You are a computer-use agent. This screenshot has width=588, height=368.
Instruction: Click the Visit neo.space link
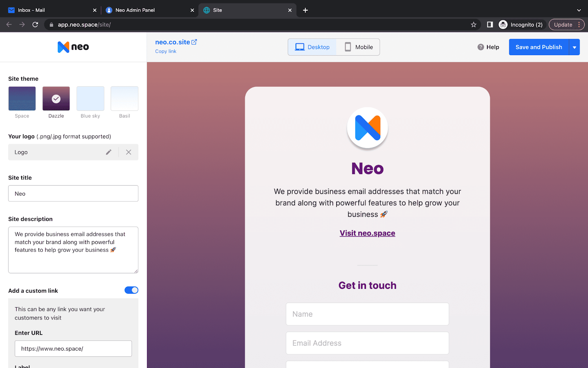pos(367,233)
